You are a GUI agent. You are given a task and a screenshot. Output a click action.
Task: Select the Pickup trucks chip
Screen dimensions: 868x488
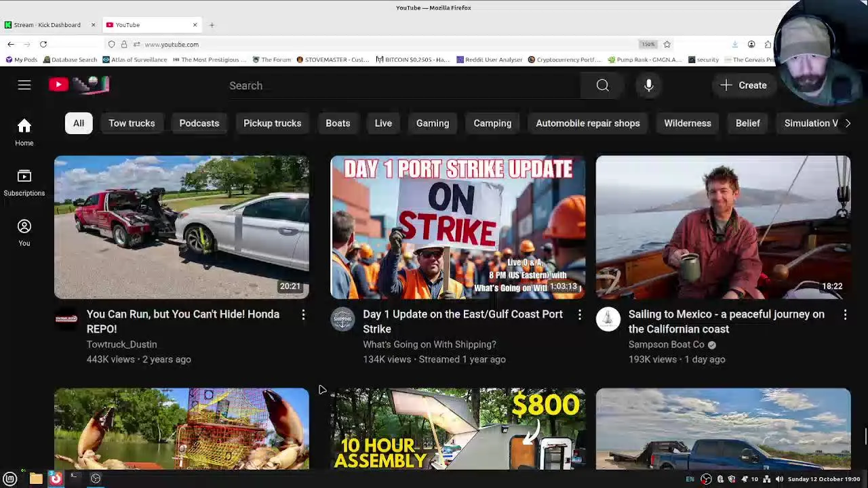click(x=272, y=123)
